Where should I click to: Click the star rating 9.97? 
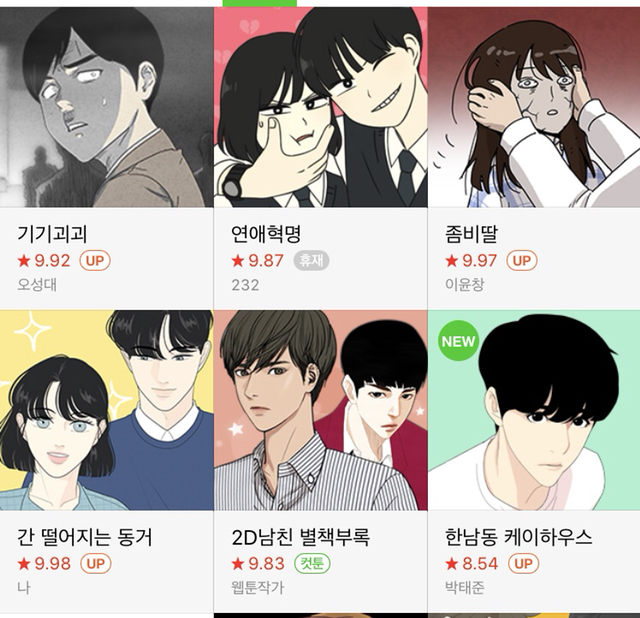(471, 260)
